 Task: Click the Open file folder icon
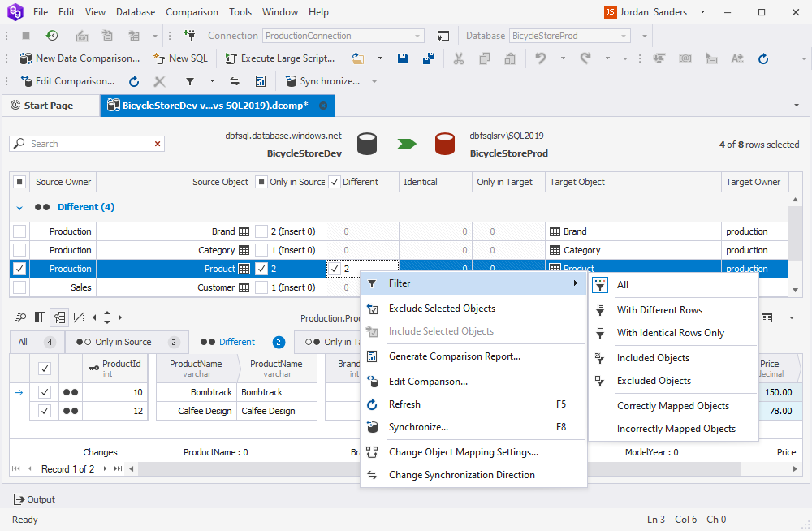pyautogui.click(x=358, y=58)
